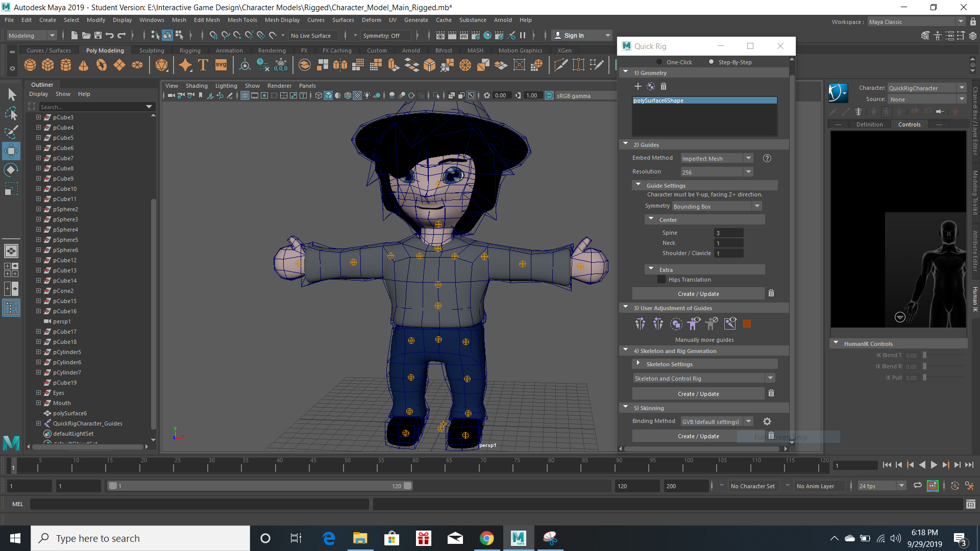Open the Embed Method dropdown
The image size is (980, 551).
point(717,158)
